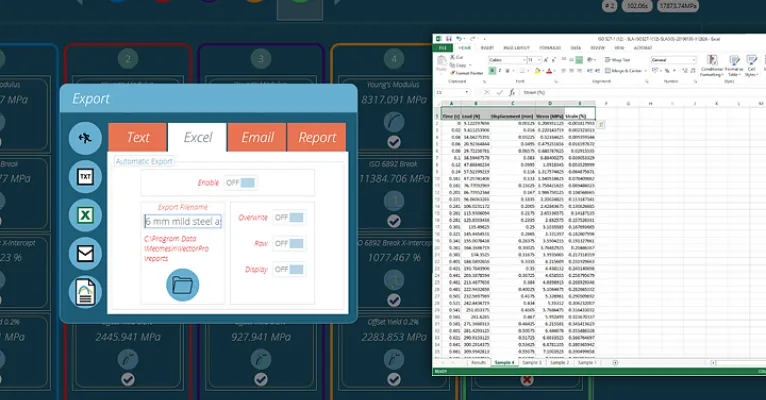Turn on the Overwrite toggle
The image size is (766, 400).
coord(288,217)
